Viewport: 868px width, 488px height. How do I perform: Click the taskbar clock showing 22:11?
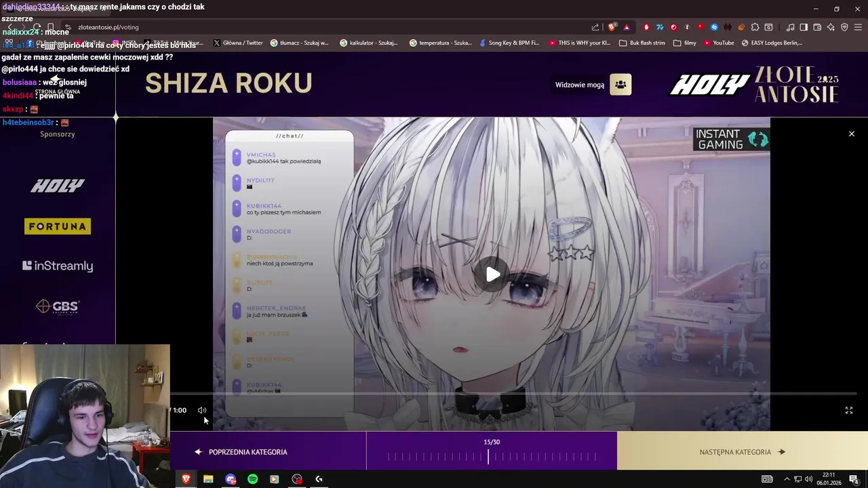pos(829,479)
